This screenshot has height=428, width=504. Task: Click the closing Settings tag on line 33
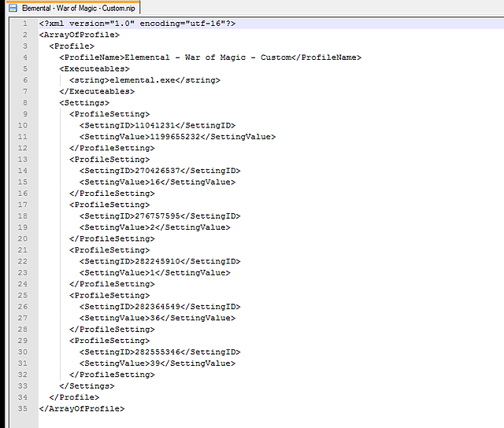point(87,386)
